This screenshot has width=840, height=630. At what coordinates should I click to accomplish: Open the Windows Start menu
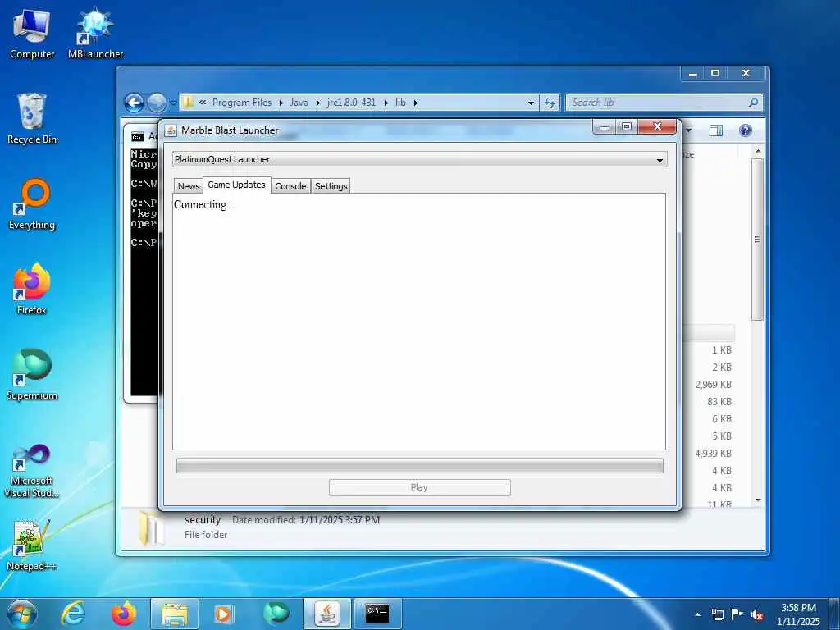point(22,614)
